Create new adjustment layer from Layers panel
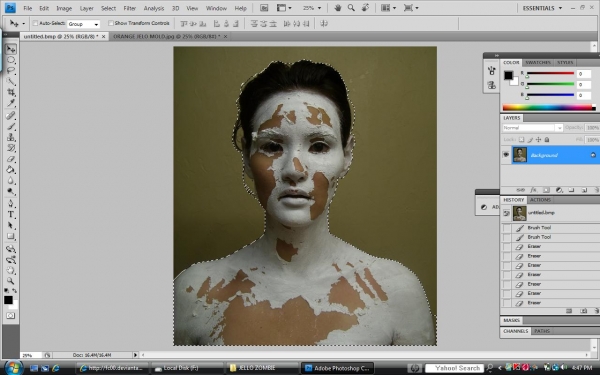Image resolution: width=600 pixels, height=375 pixels. 559,190
